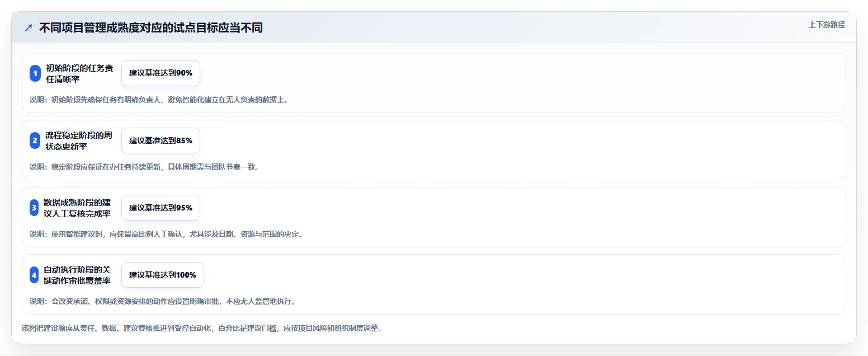Screen dimensions: 868x356
Task: Select the 流程稳定阶段的周状态更新率 heading
Action: 79,140
